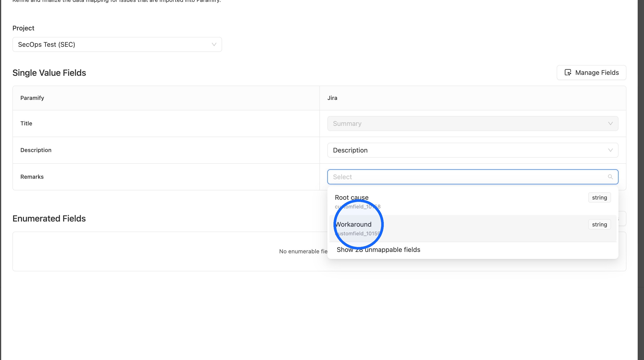This screenshot has width=644, height=360.
Task: Click the Title row label
Action: point(26,124)
